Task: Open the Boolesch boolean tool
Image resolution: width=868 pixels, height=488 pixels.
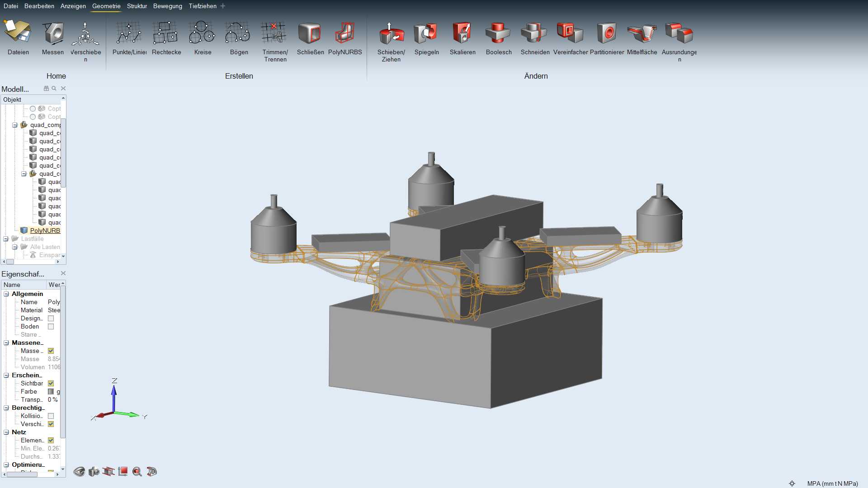Action: (498, 33)
